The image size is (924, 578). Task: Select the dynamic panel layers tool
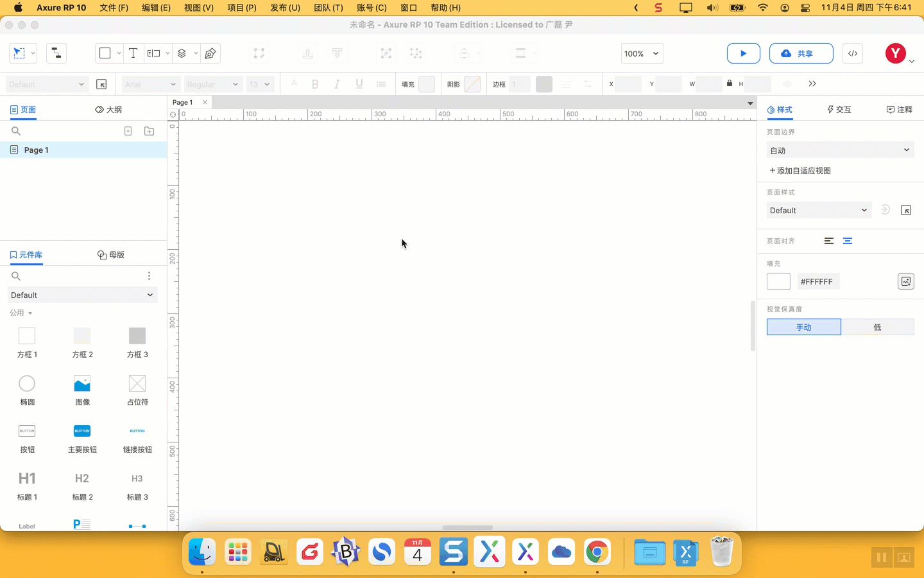[182, 53]
